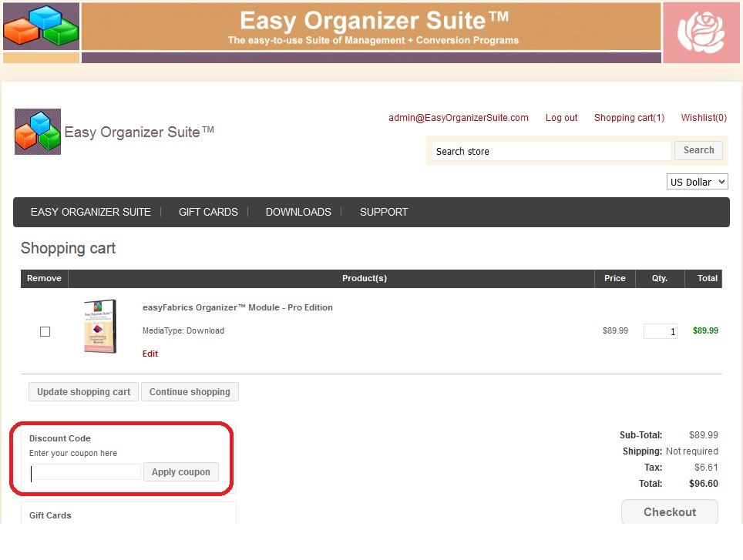The height and width of the screenshot is (560, 743).
Task: Click the discount coupon code field
Action: (85, 472)
